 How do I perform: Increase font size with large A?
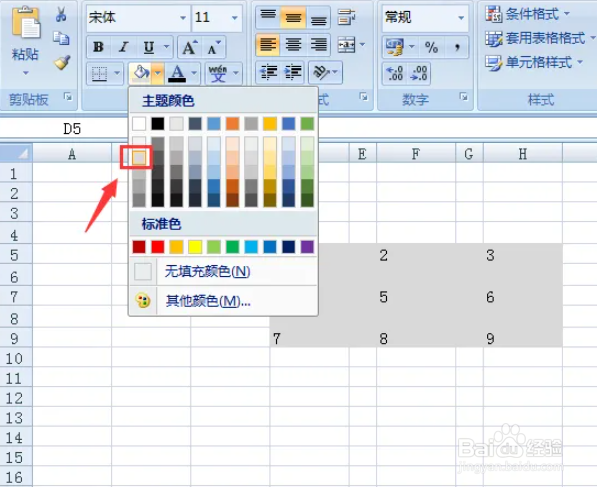189,47
